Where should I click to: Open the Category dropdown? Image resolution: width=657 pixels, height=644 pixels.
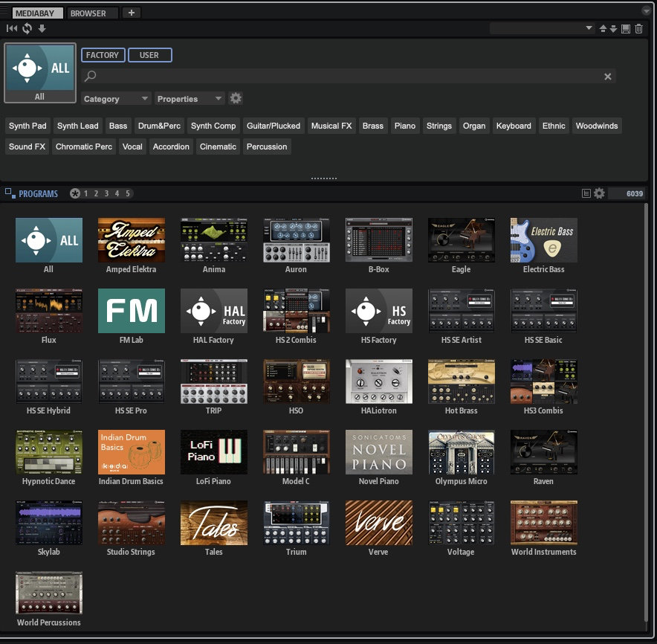coord(116,99)
